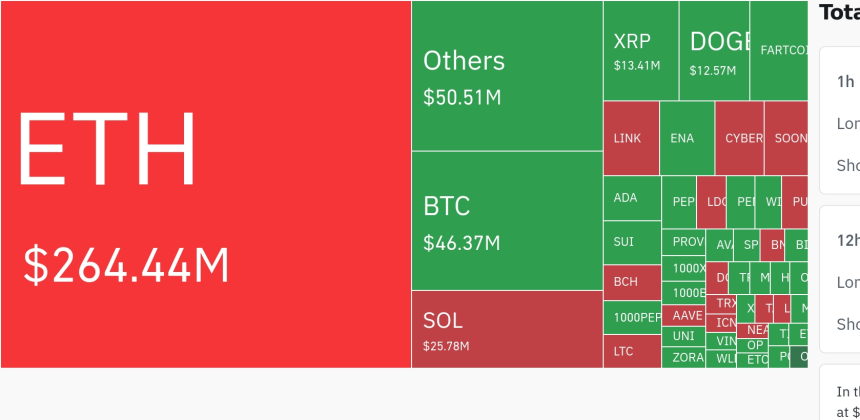Click the SOL $25.78M tile
The width and height of the screenshot is (860, 420).
click(506, 329)
